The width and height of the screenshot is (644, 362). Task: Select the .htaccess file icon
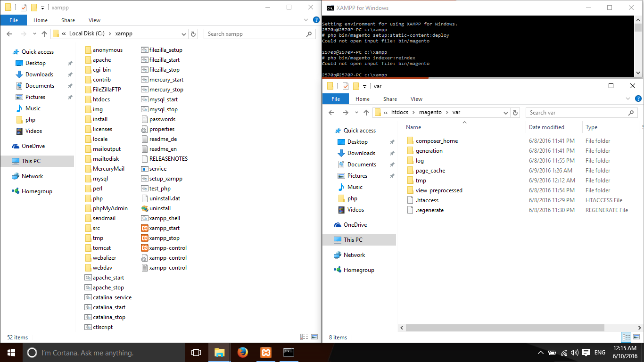pos(410,200)
